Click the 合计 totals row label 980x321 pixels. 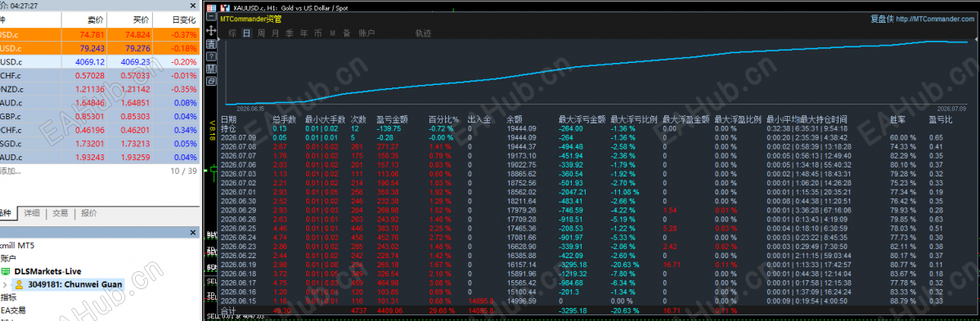coord(229,310)
